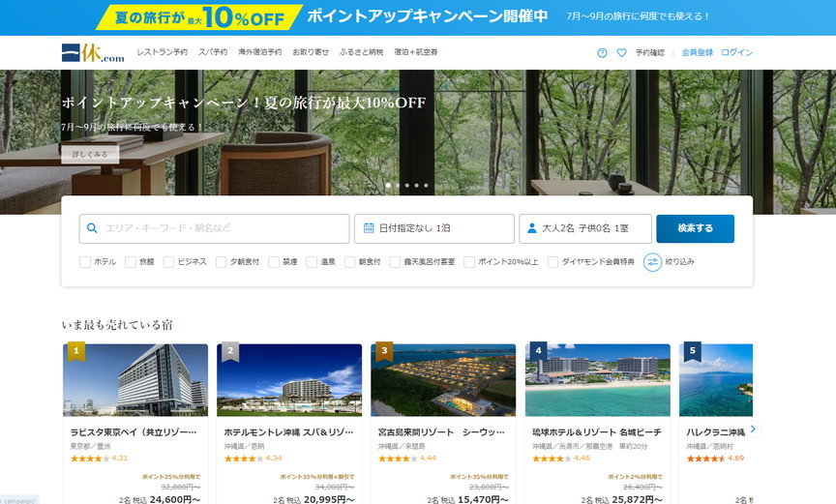Click rank 4 ribbon badge

[x=539, y=351]
